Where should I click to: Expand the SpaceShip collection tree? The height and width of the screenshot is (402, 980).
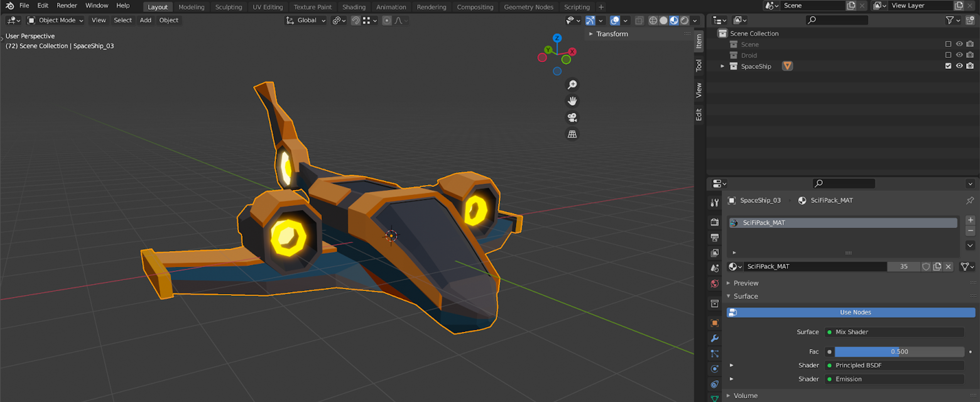(722, 66)
